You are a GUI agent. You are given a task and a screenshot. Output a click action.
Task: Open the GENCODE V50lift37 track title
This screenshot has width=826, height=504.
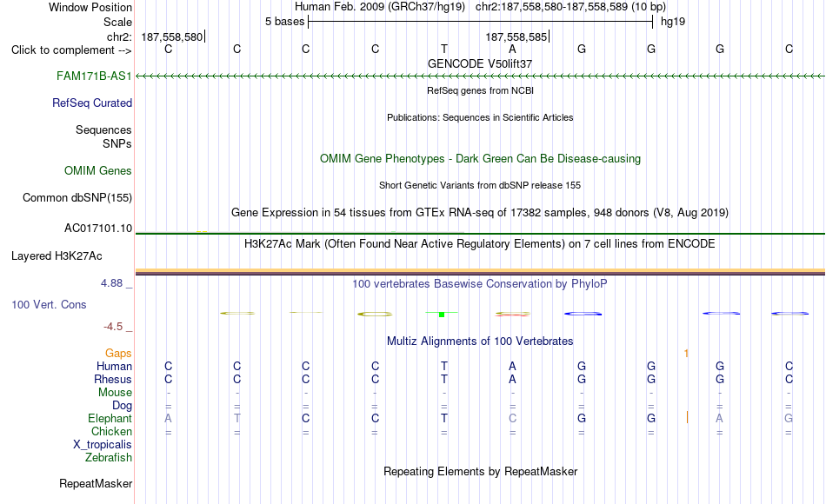click(x=480, y=63)
